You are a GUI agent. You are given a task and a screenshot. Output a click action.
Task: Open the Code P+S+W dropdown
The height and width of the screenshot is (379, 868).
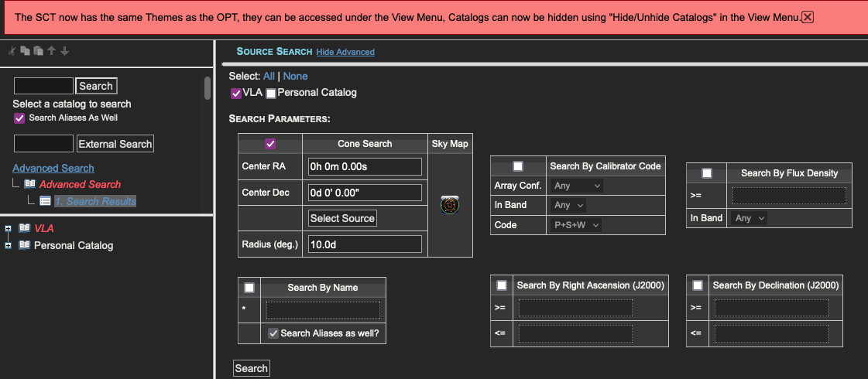(577, 224)
